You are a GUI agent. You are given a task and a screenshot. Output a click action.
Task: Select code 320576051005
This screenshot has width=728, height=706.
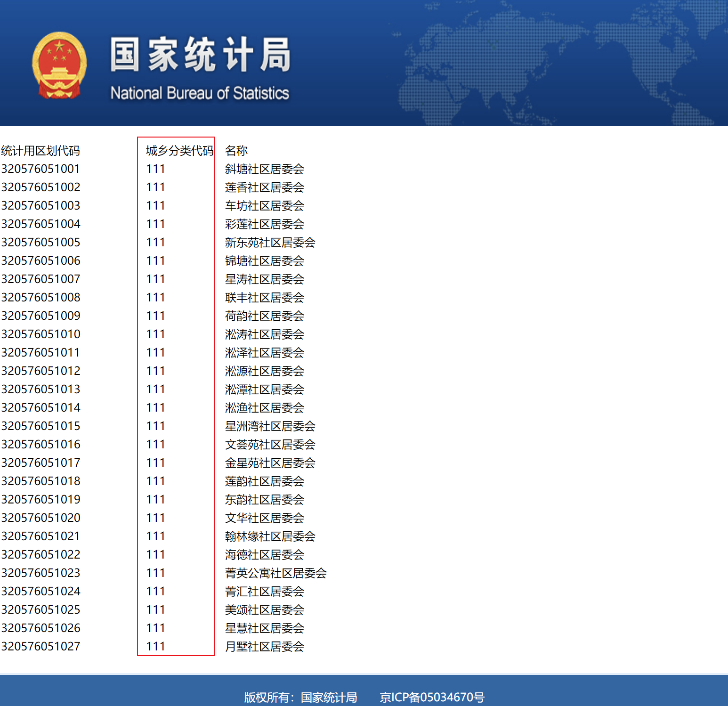point(40,242)
